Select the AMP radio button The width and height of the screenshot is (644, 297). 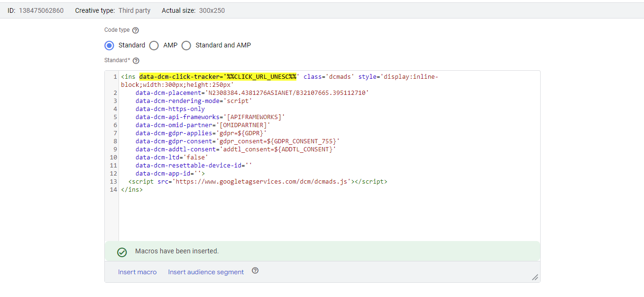(154, 45)
